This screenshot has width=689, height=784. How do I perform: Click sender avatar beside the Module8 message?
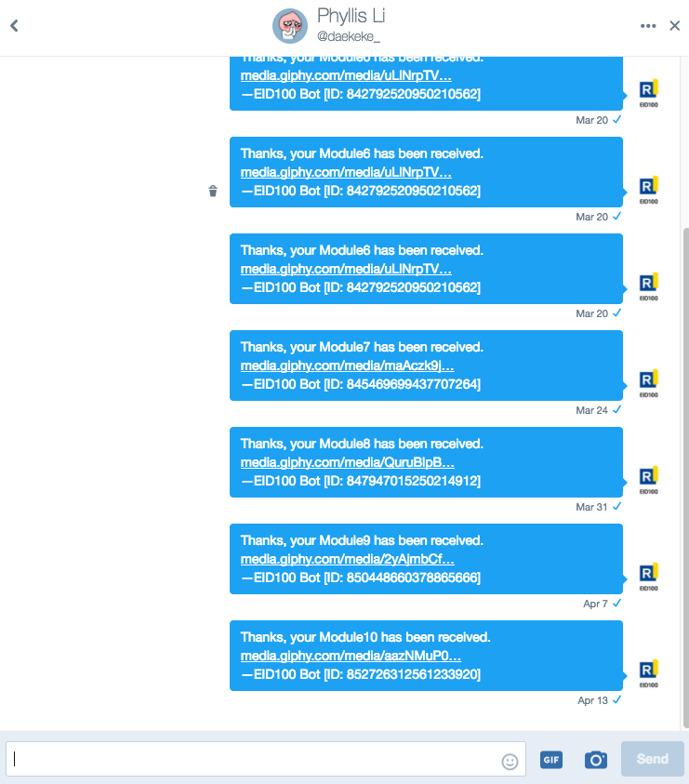[648, 480]
